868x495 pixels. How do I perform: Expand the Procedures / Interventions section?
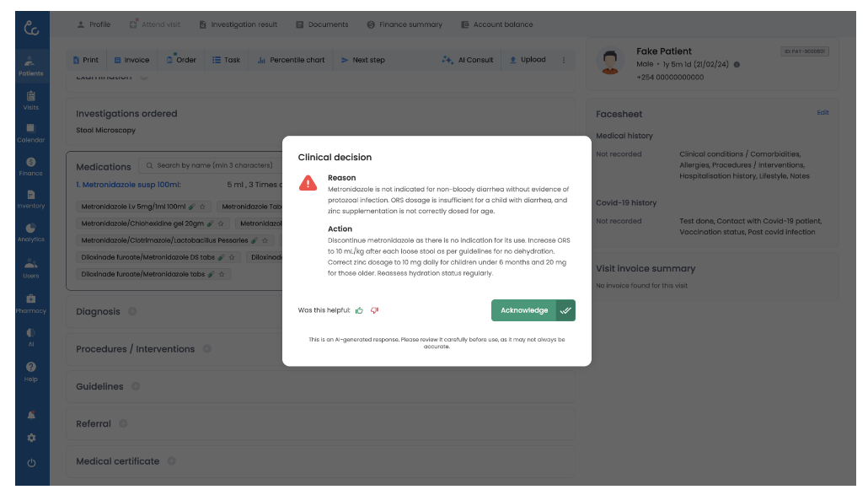tap(135, 349)
